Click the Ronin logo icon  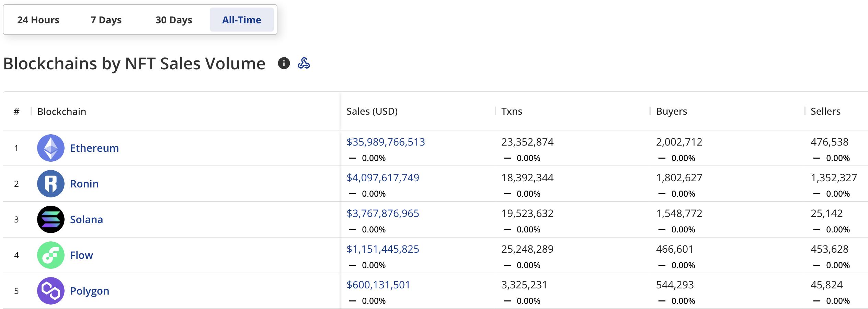point(51,184)
